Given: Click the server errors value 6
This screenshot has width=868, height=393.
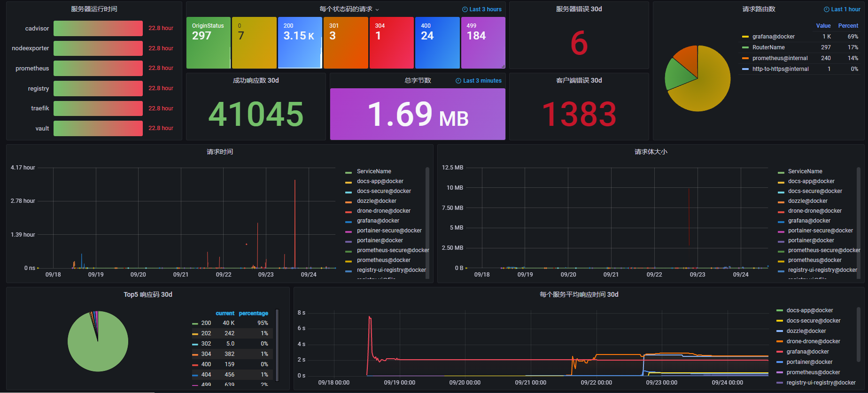Looking at the screenshot, I should coord(579,43).
